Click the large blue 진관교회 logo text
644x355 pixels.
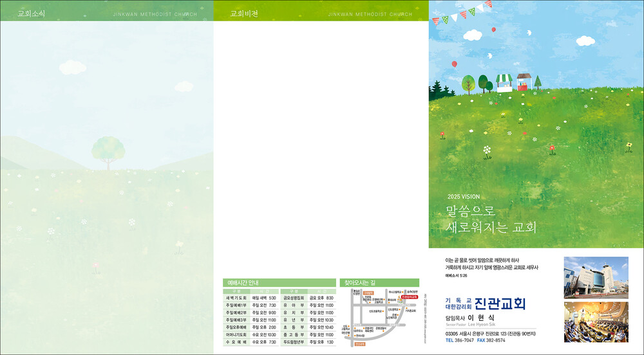click(x=500, y=304)
